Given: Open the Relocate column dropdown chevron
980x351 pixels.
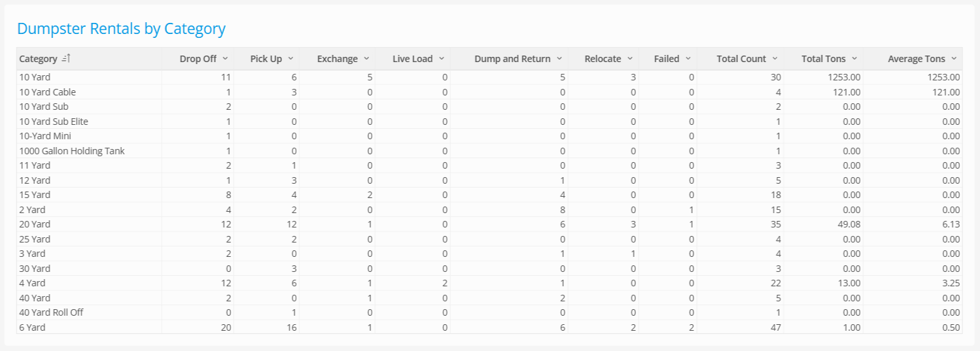Looking at the screenshot, I should coord(630,59).
